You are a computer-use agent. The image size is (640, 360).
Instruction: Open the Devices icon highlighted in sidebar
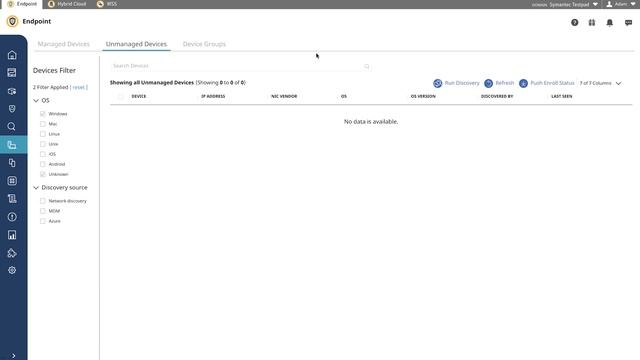[12, 145]
